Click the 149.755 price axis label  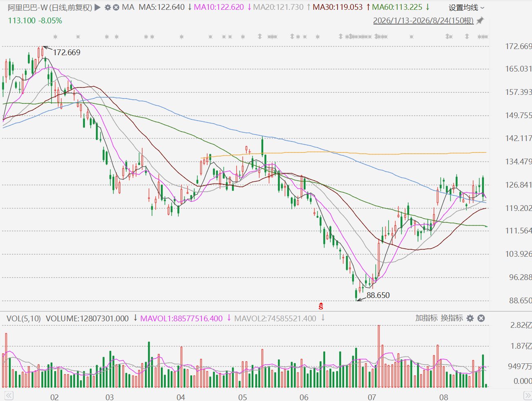pyautogui.click(x=519, y=115)
